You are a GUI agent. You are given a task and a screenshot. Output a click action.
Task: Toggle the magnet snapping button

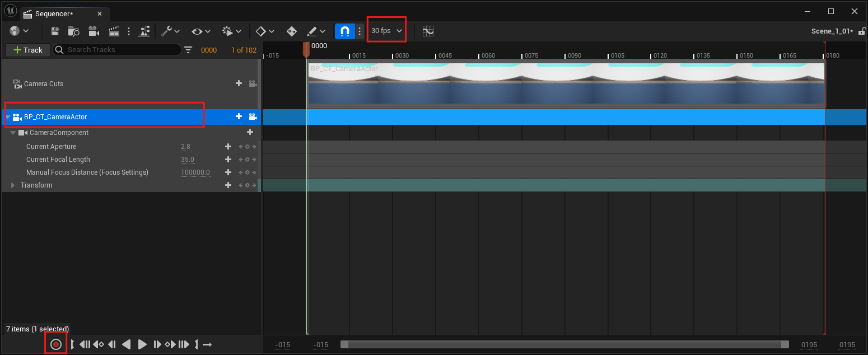coord(345,31)
